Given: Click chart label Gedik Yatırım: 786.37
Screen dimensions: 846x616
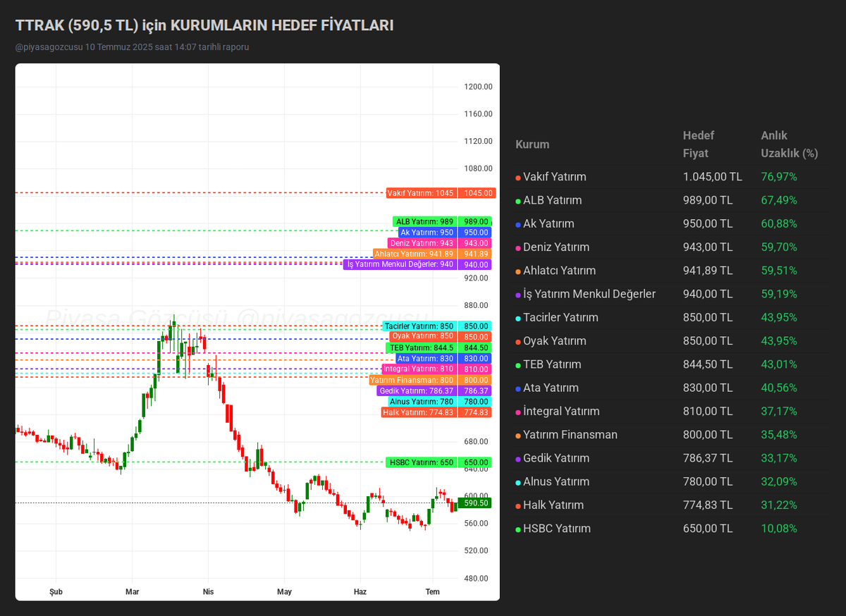Looking at the screenshot, I should (x=417, y=390).
